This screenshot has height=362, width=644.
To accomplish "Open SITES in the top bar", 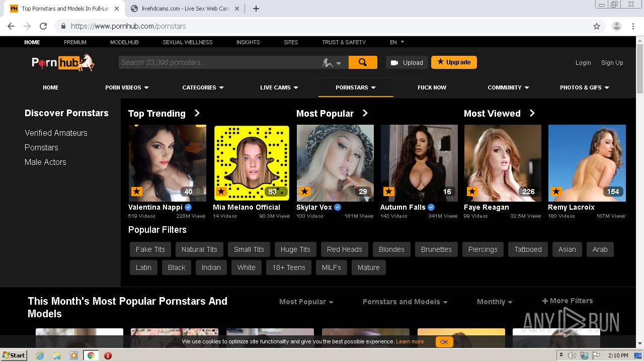I will (291, 42).
